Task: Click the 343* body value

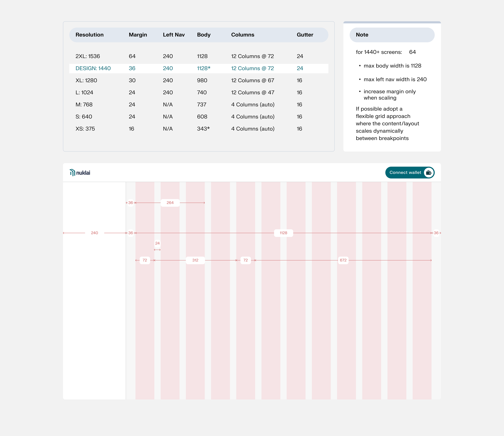Action: (x=203, y=129)
